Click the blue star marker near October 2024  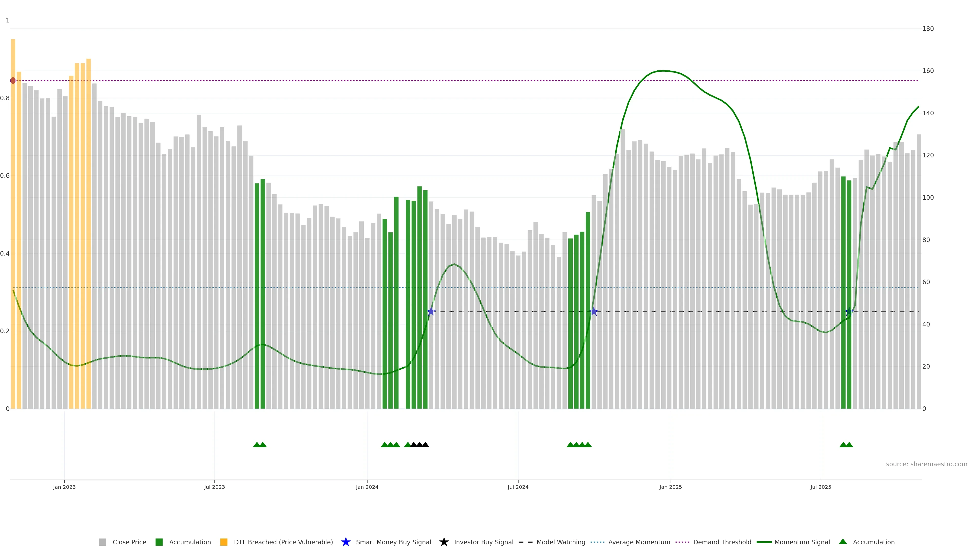[x=593, y=311]
